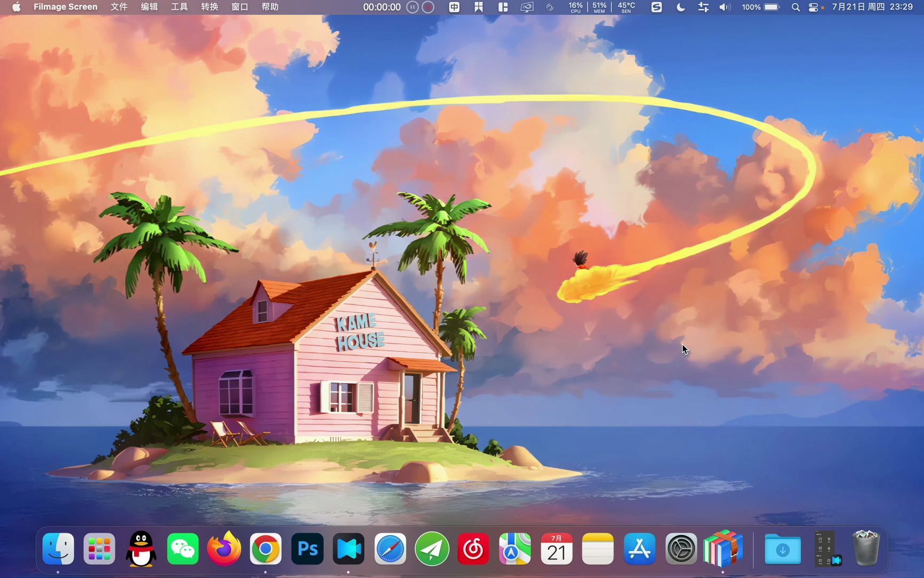Open the 工具 menu

coord(179,7)
